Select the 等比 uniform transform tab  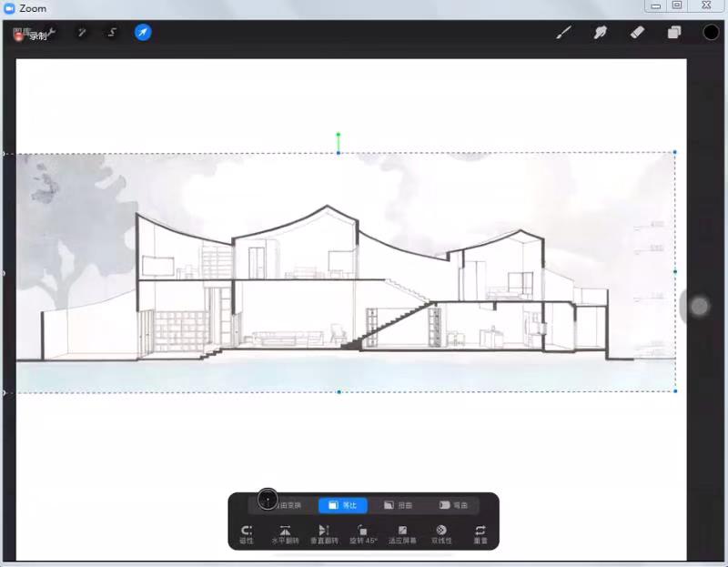click(342, 505)
